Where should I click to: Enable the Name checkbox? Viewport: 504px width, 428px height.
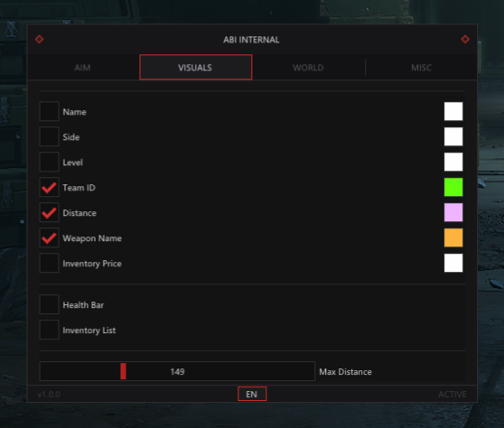[x=49, y=111]
